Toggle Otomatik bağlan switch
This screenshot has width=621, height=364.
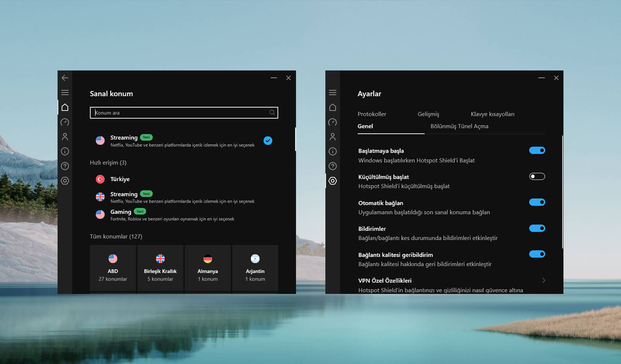537,202
